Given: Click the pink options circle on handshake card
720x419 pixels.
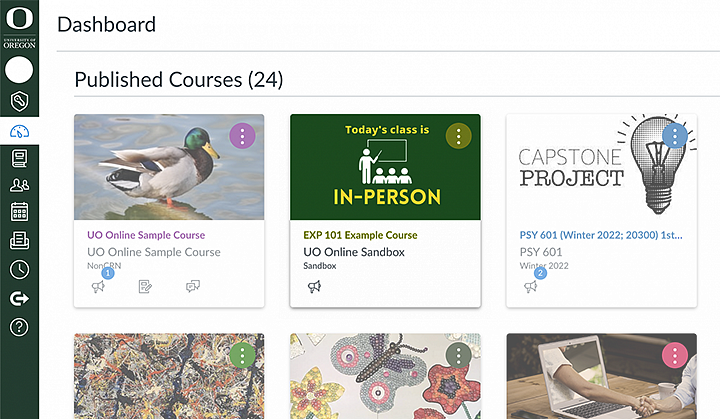Looking at the screenshot, I should (675, 355).
